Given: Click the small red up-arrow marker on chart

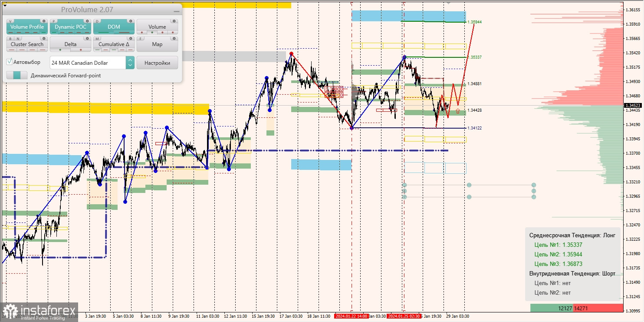Looking at the screenshot, I should (458, 111).
